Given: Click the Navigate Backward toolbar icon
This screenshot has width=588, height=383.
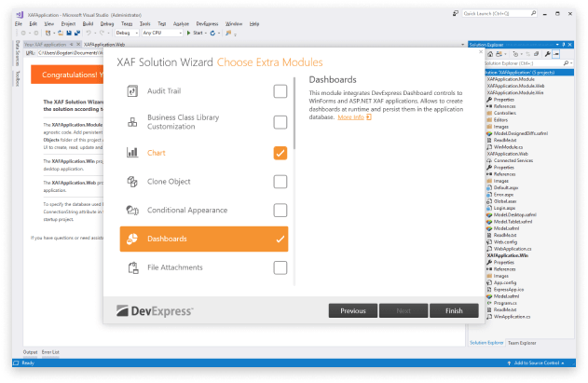Looking at the screenshot, I should coord(23,33).
